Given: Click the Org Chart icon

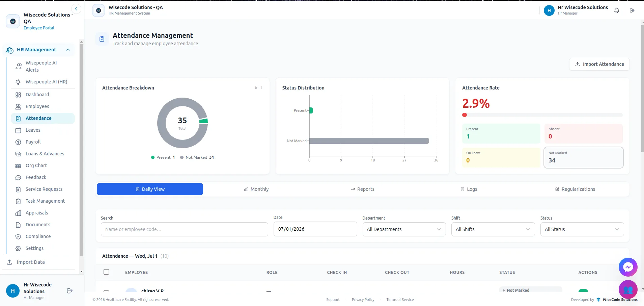Looking at the screenshot, I should tap(18, 166).
